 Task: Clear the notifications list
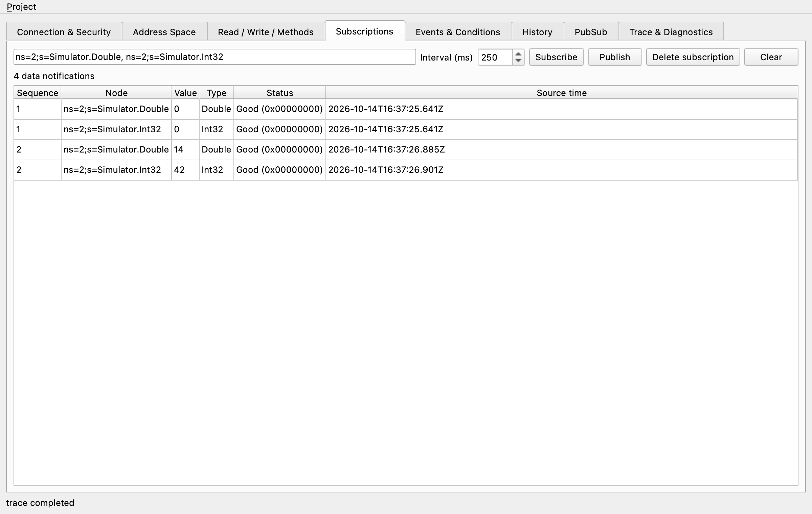click(x=771, y=57)
